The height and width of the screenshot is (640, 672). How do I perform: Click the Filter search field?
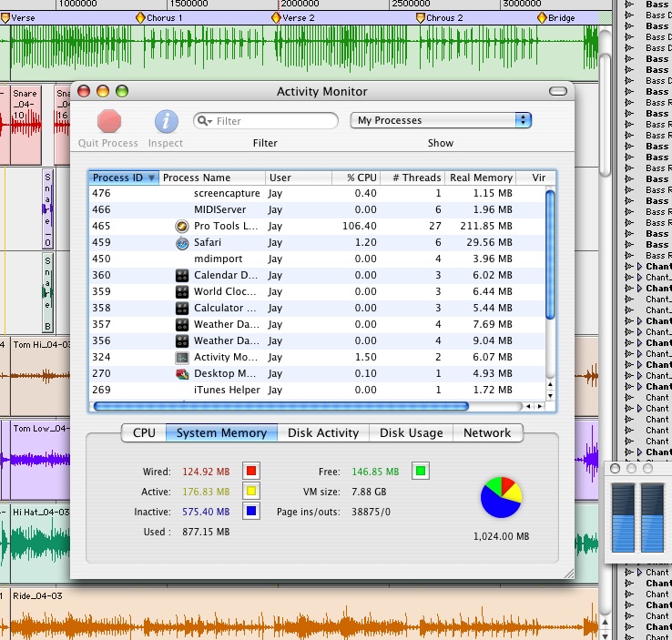(266, 121)
